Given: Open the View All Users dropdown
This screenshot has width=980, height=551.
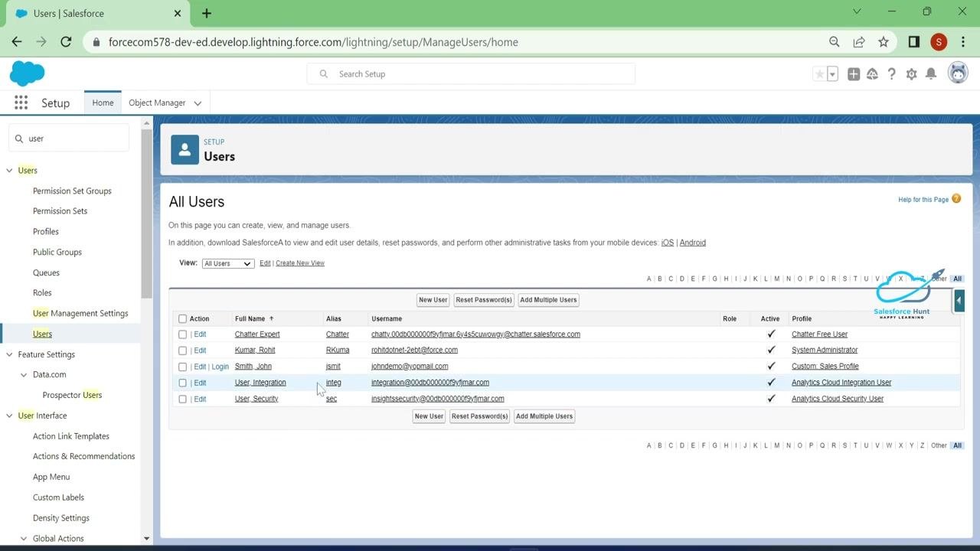Looking at the screenshot, I should [227, 263].
